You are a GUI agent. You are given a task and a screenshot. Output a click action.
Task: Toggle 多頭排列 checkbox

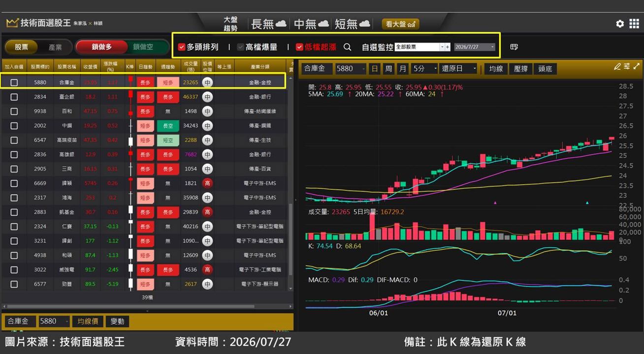pos(181,47)
